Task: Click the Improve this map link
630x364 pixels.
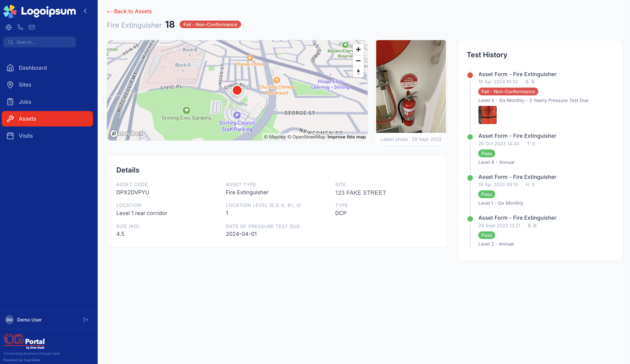Action: coord(346,137)
